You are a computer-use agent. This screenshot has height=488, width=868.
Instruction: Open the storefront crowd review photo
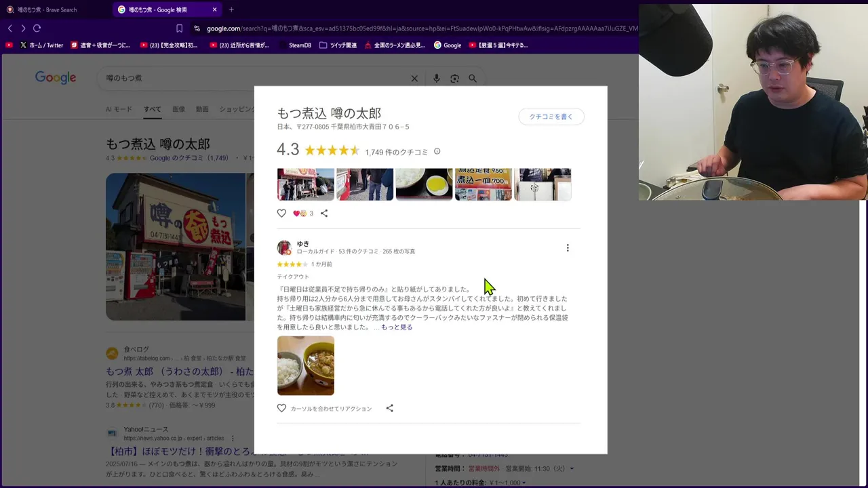306,184
